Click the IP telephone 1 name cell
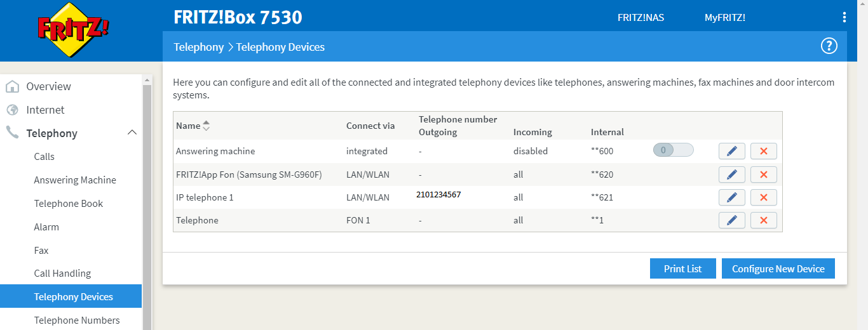The width and height of the screenshot is (868, 330). click(205, 197)
